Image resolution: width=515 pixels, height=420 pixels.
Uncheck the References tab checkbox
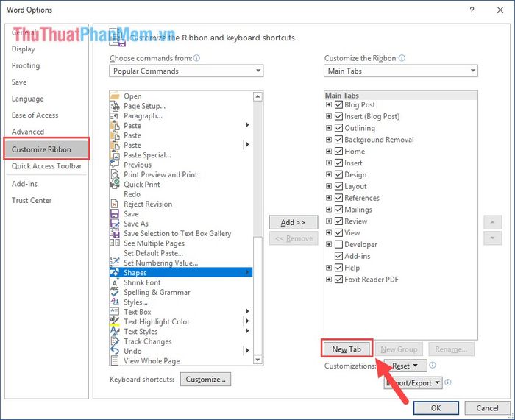pyautogui.click(x=338, y=198)
